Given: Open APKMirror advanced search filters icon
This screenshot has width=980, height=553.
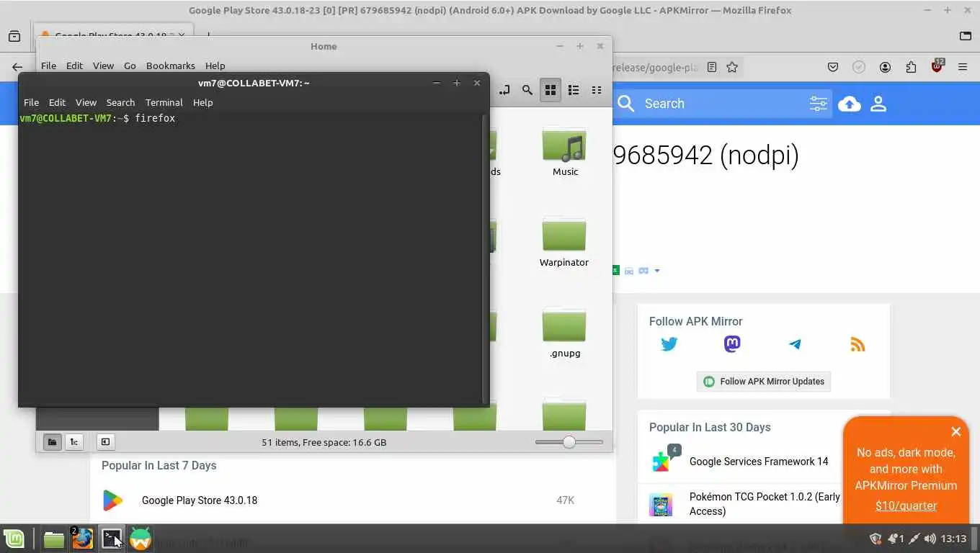Looking at the screenshot, I should click(x=819, y=104).
